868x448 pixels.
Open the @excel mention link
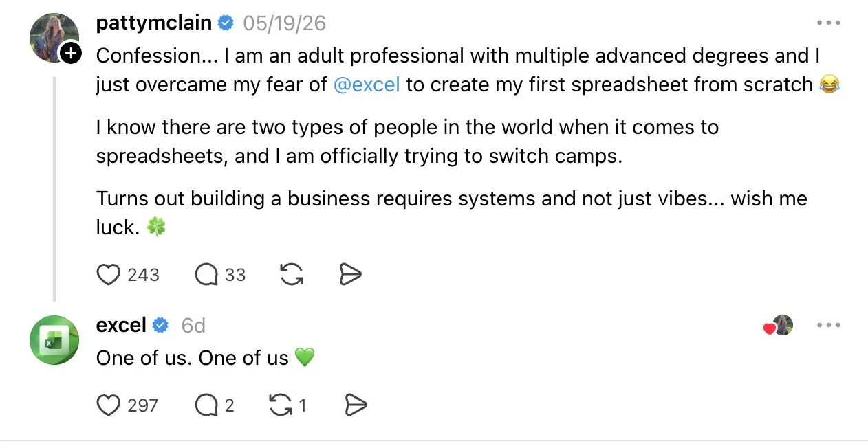pyautogui.click(x=367, y=85)
